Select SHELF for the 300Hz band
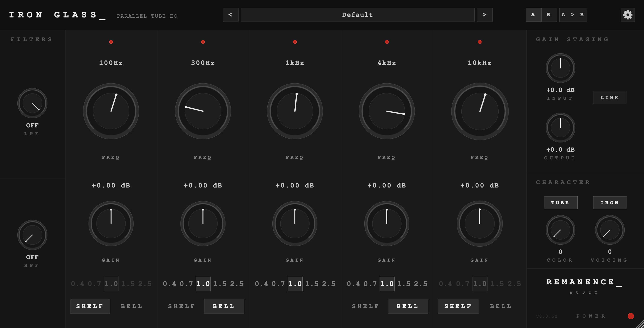 pyautogui.click(x=182, y=306)
